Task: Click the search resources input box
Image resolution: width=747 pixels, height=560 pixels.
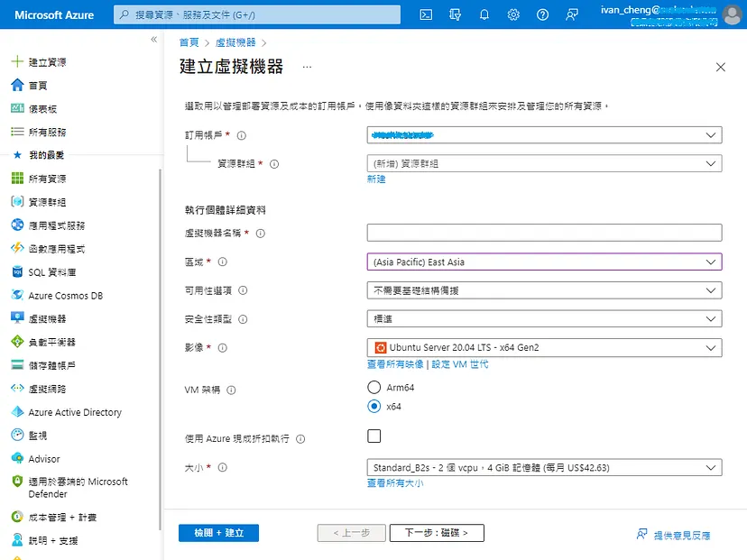Action: tap(257, 14)
